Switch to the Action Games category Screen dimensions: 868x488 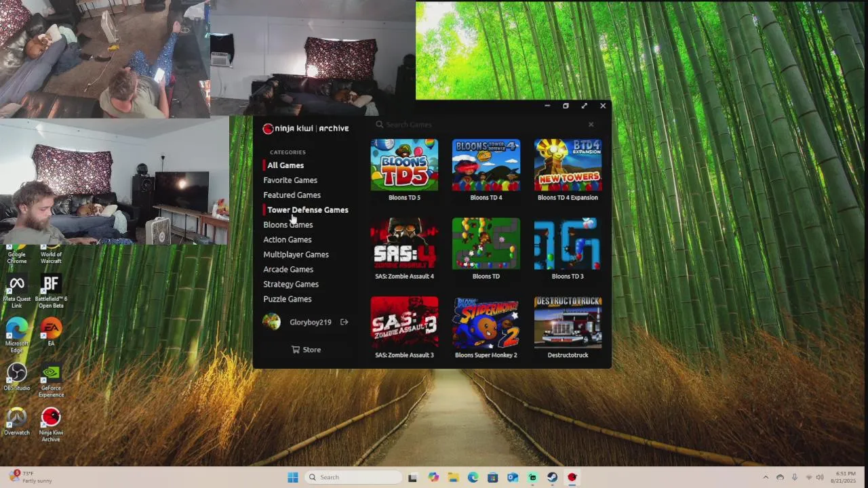288,240
